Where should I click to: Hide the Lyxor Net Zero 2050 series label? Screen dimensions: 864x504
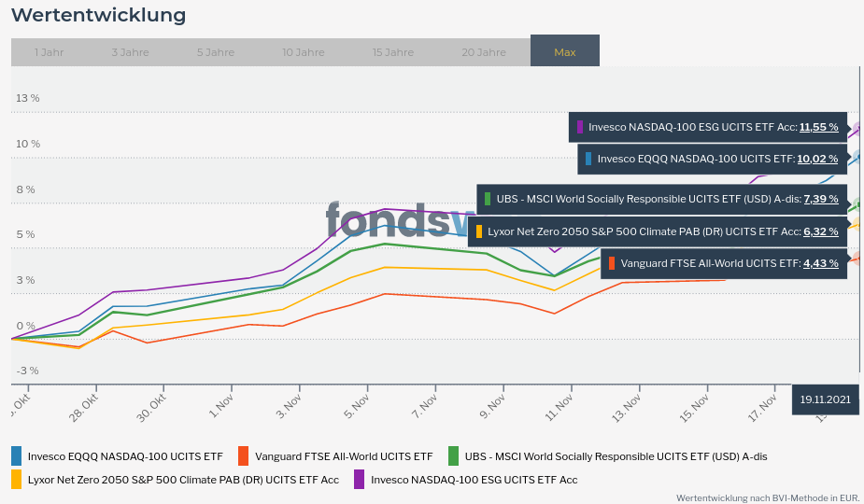[183, 480]
